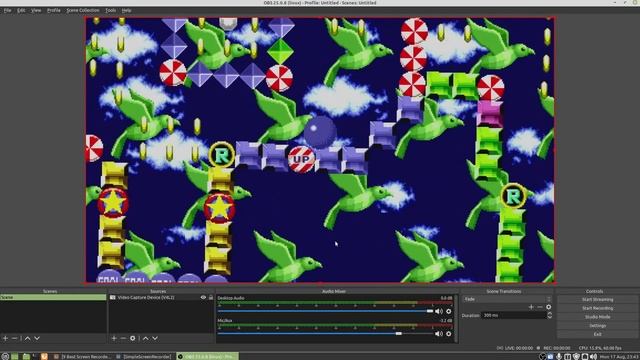Remove the scene transition with the minus icon

tap(540, 307)
